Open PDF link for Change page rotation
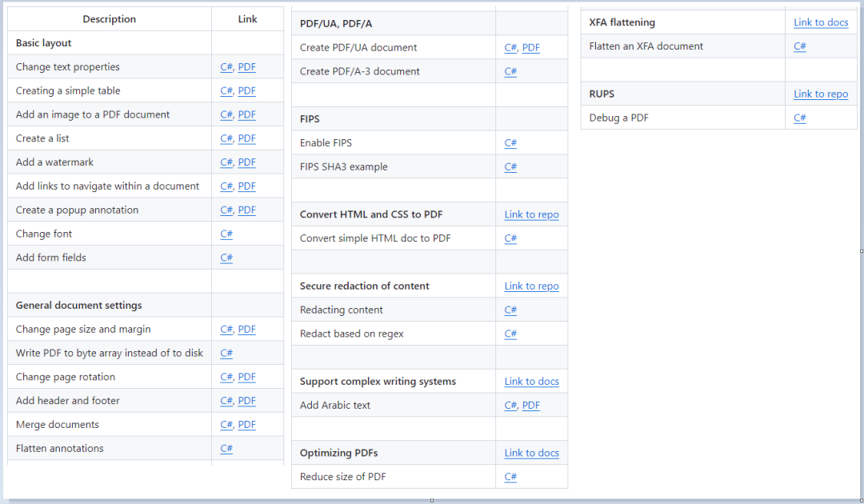 (x=247, y=377)
